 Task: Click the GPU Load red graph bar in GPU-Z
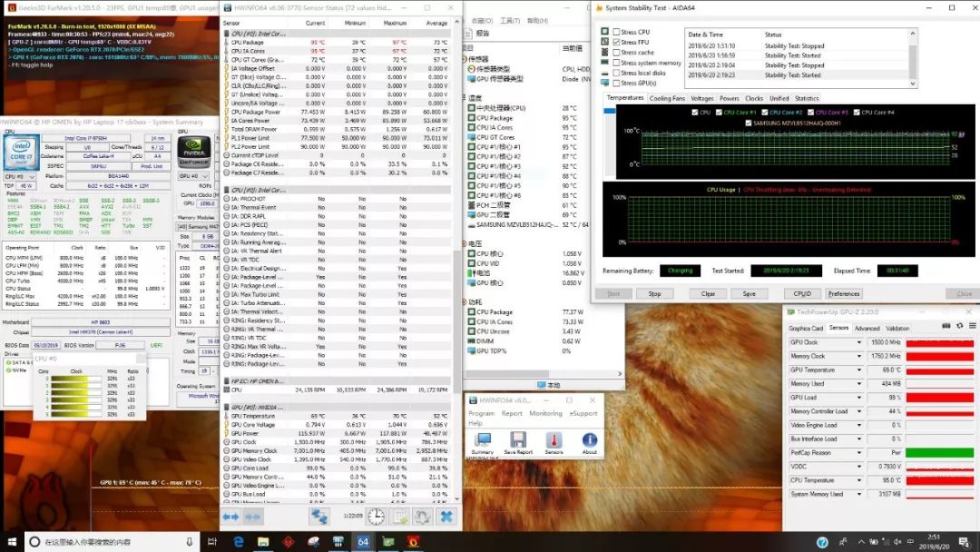pos(939,398)
